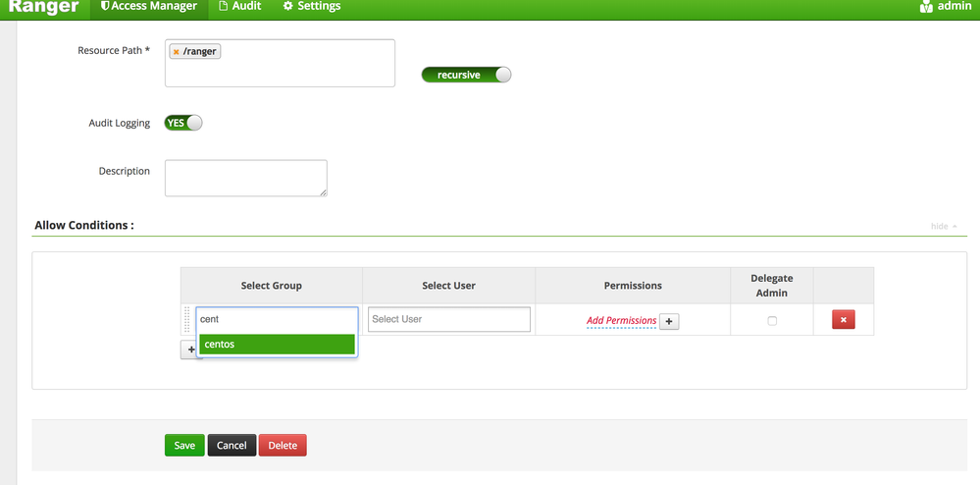Viewport: 980px width, 485px height.
Task: Open the Settings menu
Action: tap(312, 6)
